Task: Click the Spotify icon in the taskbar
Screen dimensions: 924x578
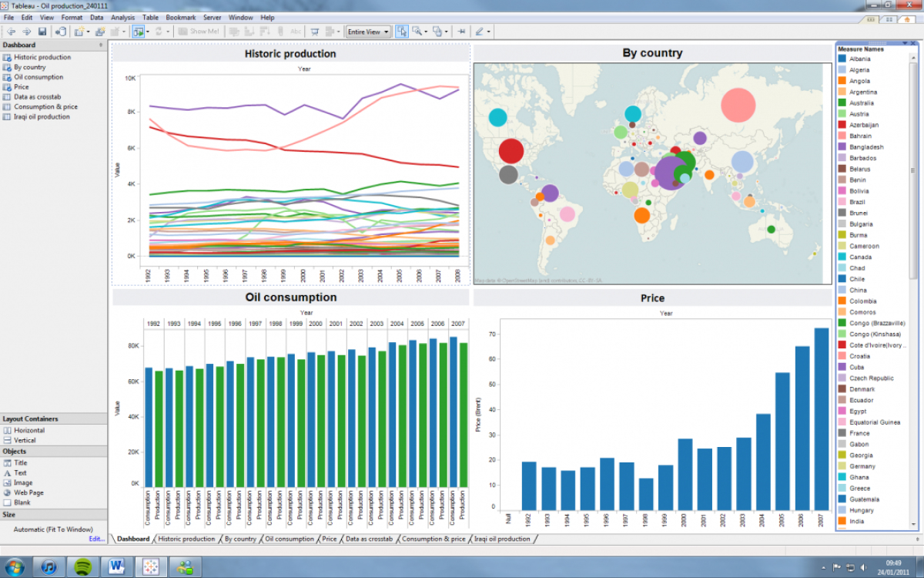Action: pyautogui.click(x=82, y=567)
